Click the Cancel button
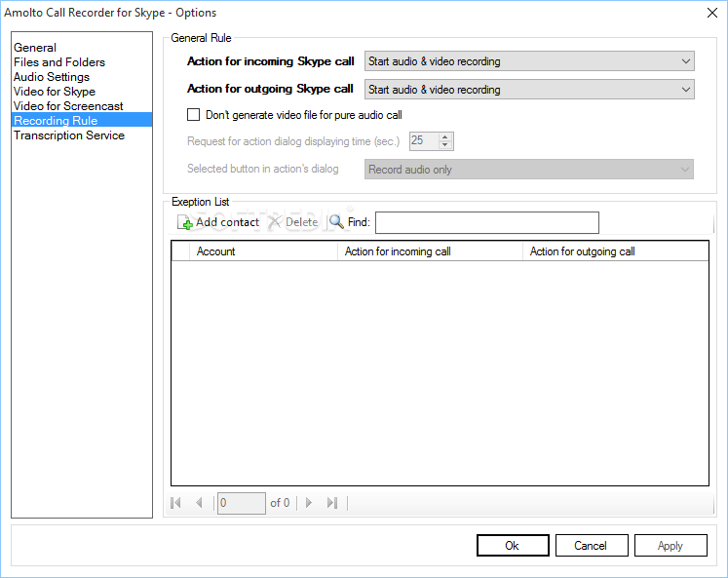This screenshot has width=728, height=578. (x=592, y=546)
